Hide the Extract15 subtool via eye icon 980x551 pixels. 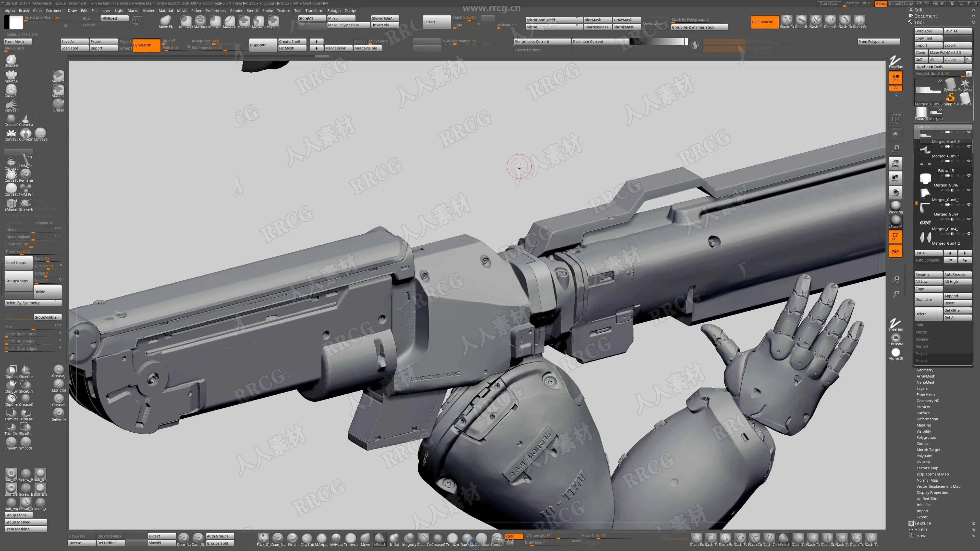pyautogui.click(x=969, y=161)
